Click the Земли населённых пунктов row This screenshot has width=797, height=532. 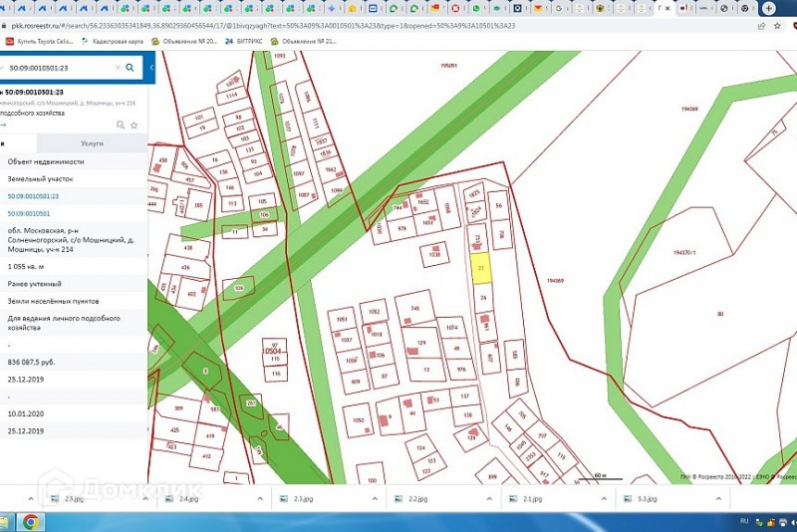(74, 301)
